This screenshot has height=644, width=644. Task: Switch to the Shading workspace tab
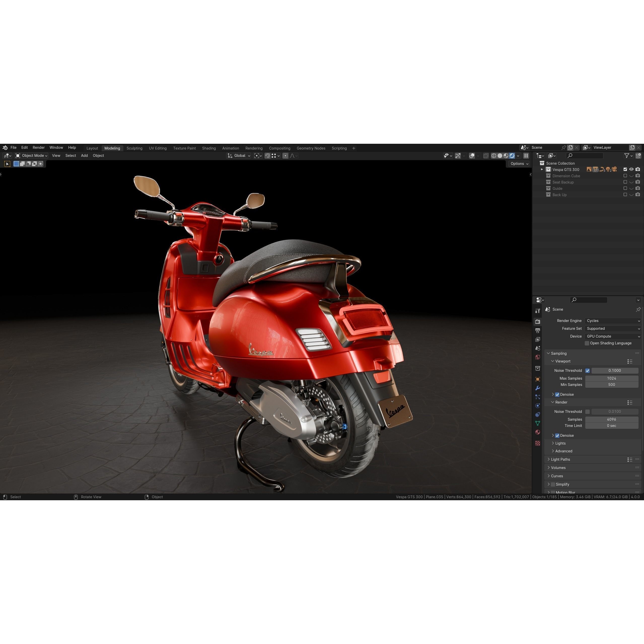tap(209, 148)
